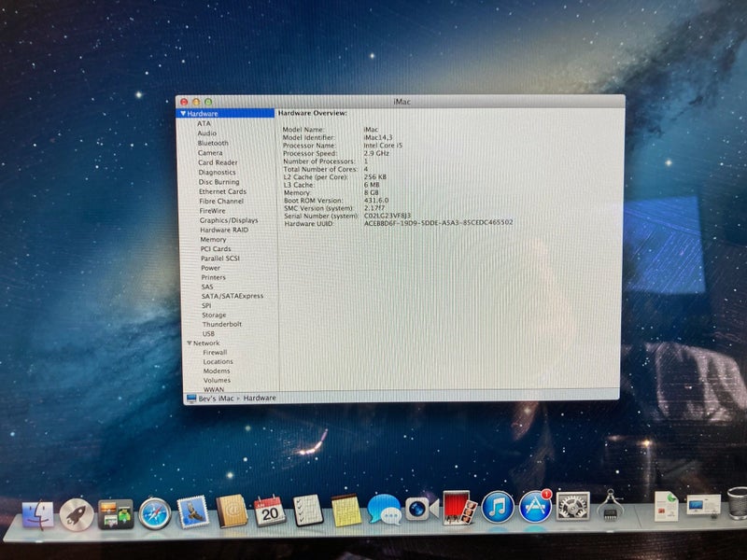
Task: Select Firewall under Network
Action: coord(215,353)
